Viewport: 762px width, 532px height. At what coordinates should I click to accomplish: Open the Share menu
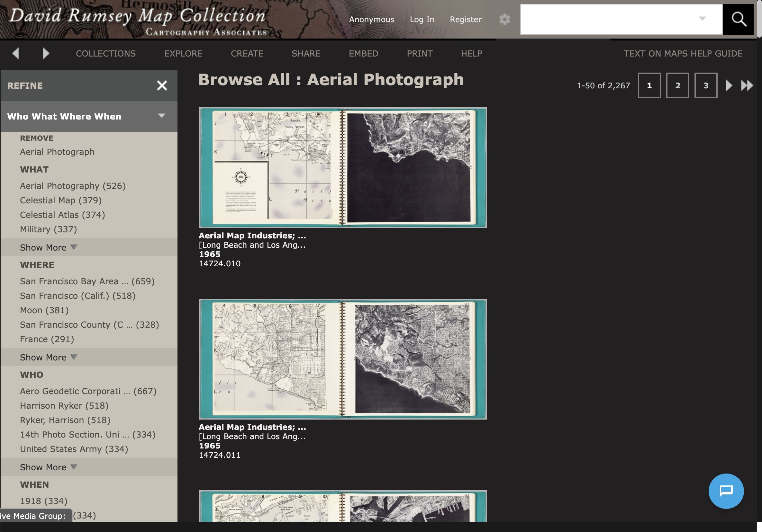(306, 53)
